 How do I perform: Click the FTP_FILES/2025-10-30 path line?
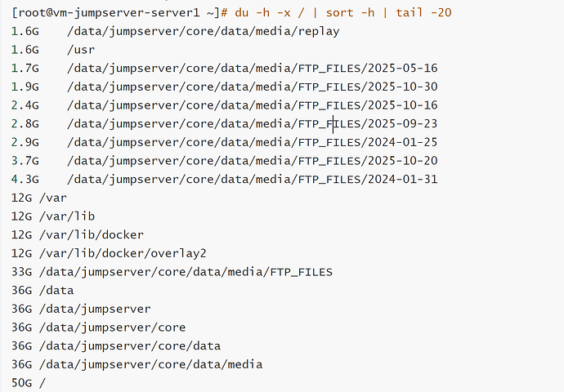point(253,87)
